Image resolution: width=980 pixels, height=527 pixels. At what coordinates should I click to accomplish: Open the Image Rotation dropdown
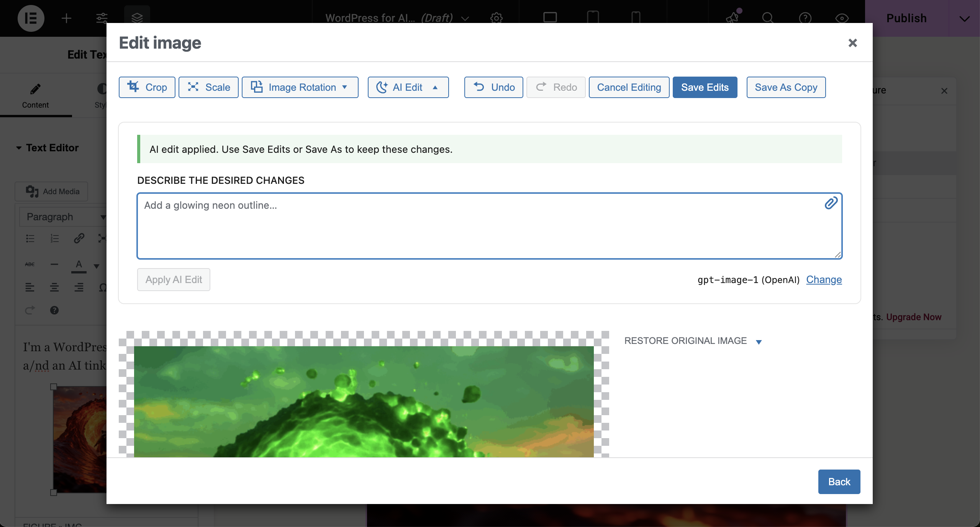[x=300, y=87]
